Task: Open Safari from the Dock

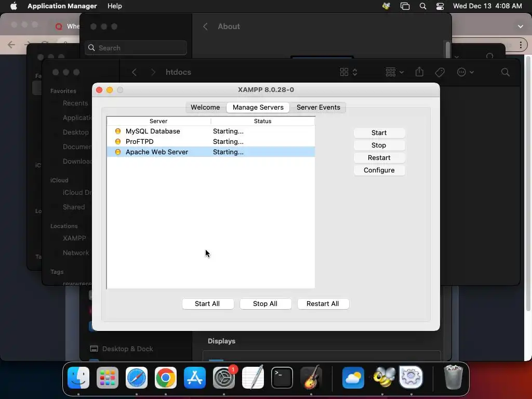Action: (x=137, y=378)
